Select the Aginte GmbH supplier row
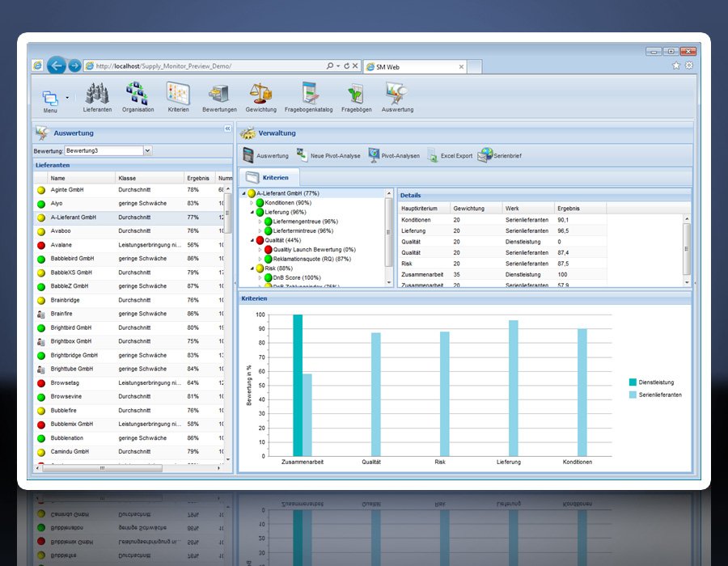 (x=129, y=190)
